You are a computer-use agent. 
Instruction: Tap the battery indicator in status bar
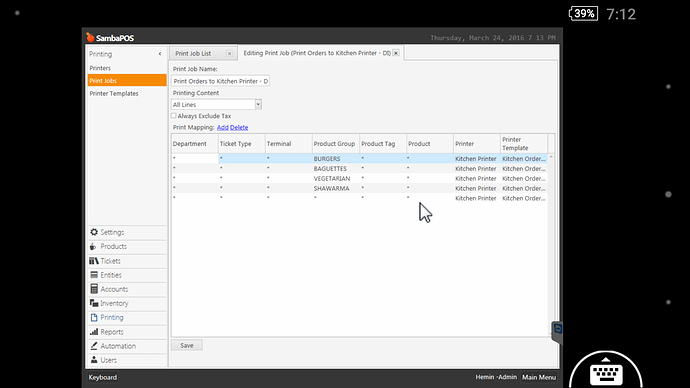(x=584, y=14)
